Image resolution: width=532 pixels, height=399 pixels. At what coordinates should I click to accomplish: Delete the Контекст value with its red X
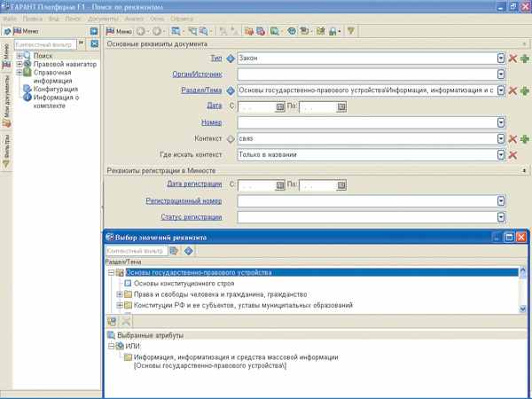(512, 139)
